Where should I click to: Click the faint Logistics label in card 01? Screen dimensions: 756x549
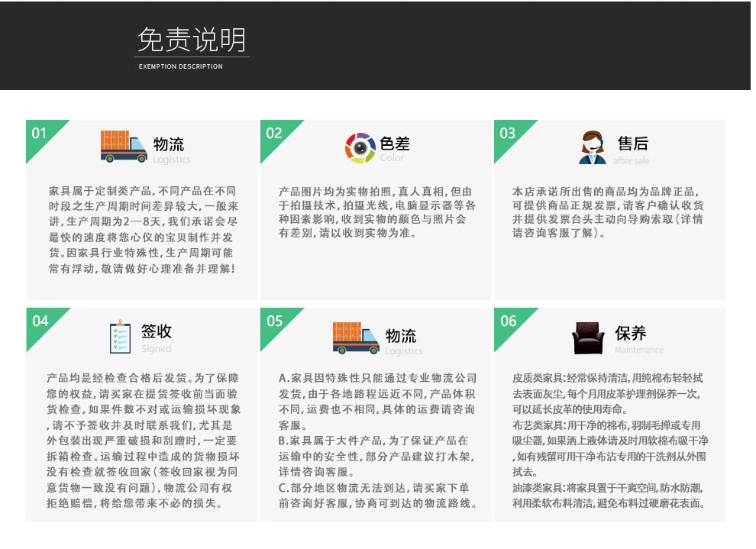coord(172,160)
